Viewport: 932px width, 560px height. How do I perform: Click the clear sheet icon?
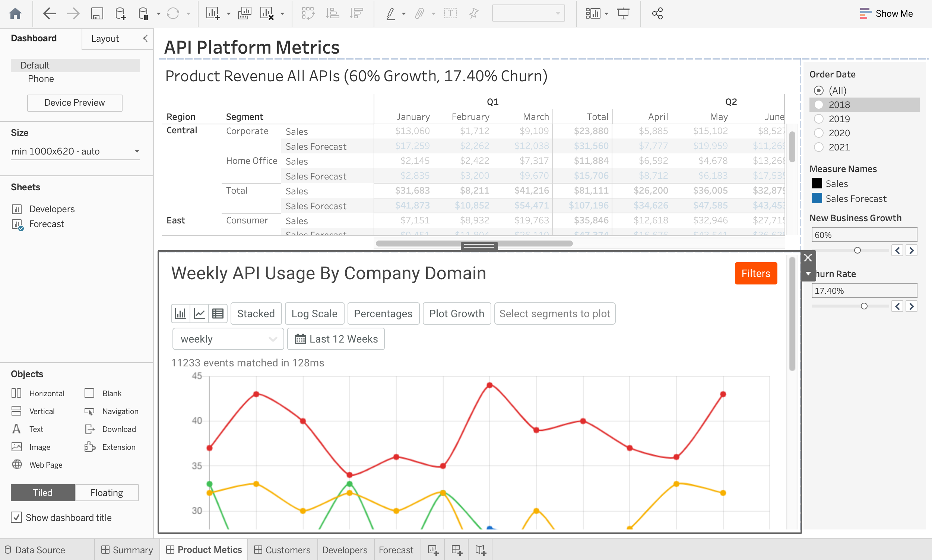(267, 13)
